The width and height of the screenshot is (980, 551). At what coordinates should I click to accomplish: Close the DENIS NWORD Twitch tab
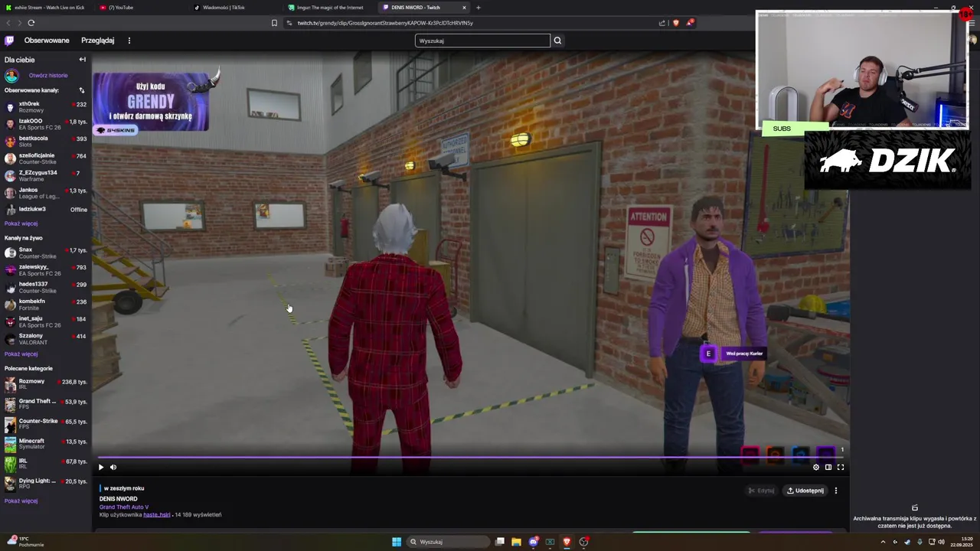[464, 8]
